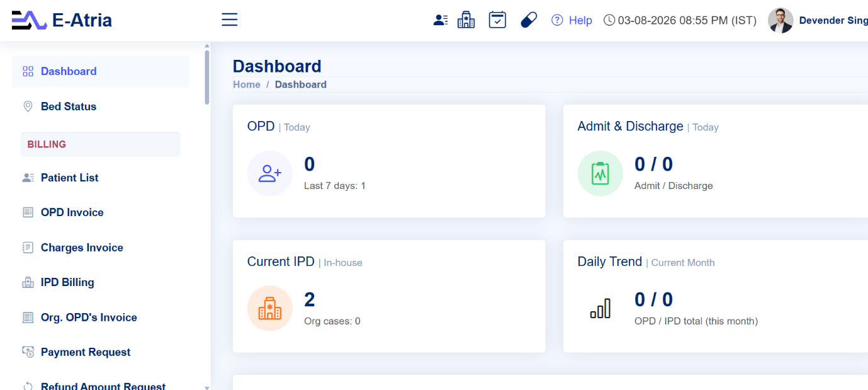Click the Devender Singh username

click(833, 20)
